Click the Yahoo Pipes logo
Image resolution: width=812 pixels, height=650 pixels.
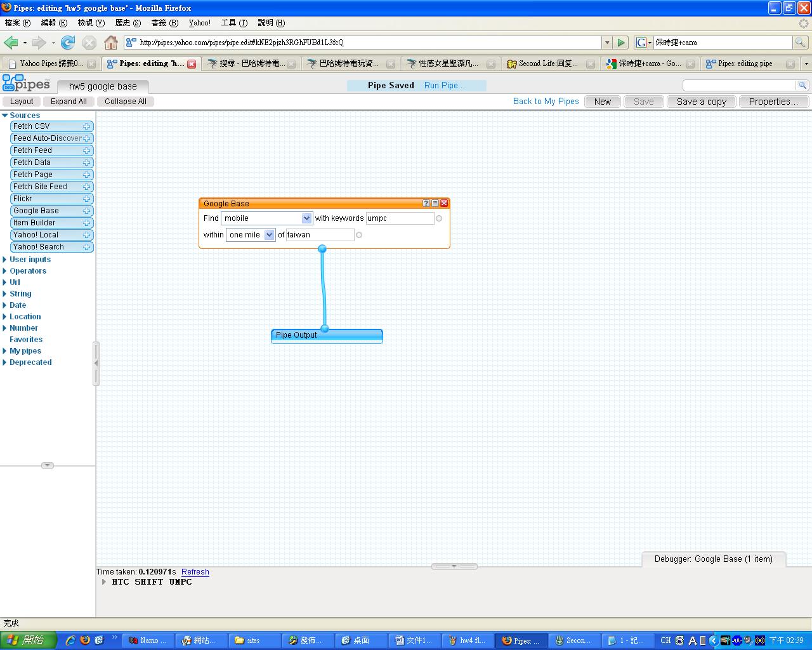26,83
